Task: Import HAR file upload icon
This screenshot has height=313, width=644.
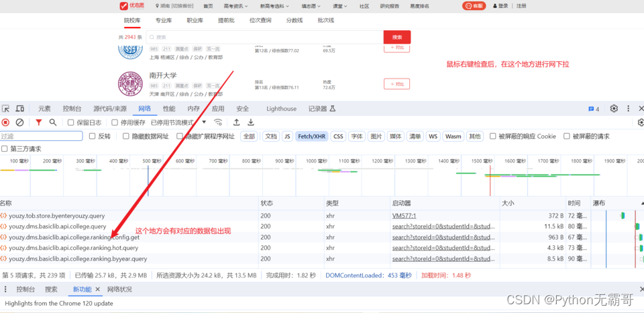Action: (237, 122)
